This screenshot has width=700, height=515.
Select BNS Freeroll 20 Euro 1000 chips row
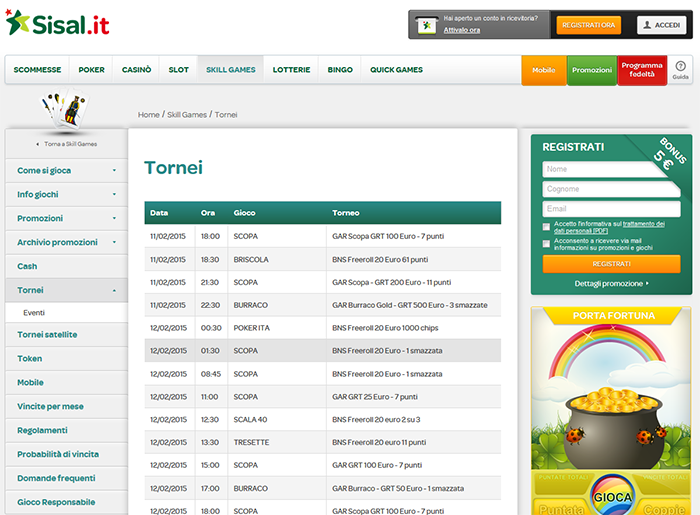[x=322, y=328]
